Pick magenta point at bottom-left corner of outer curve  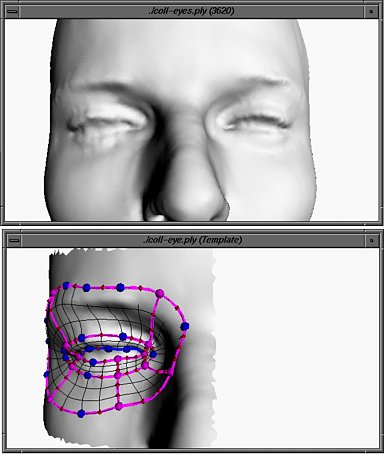pyautogui.click(x=50, y=398)
